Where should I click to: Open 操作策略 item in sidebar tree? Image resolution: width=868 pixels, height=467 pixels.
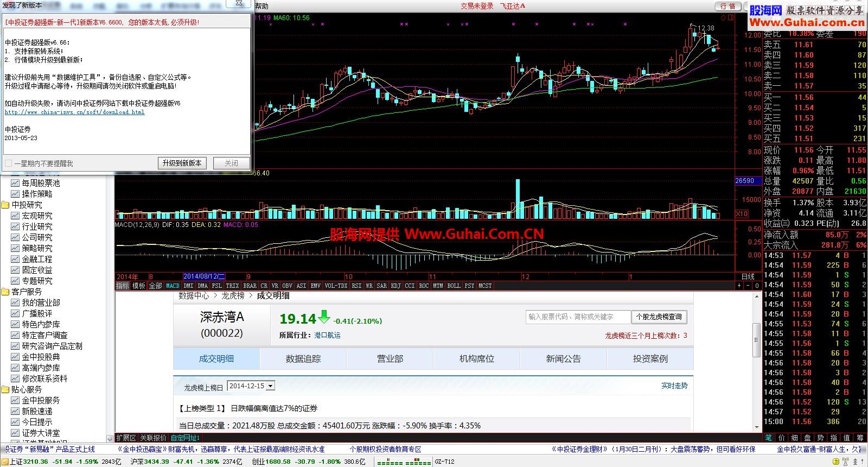[37, 194]
